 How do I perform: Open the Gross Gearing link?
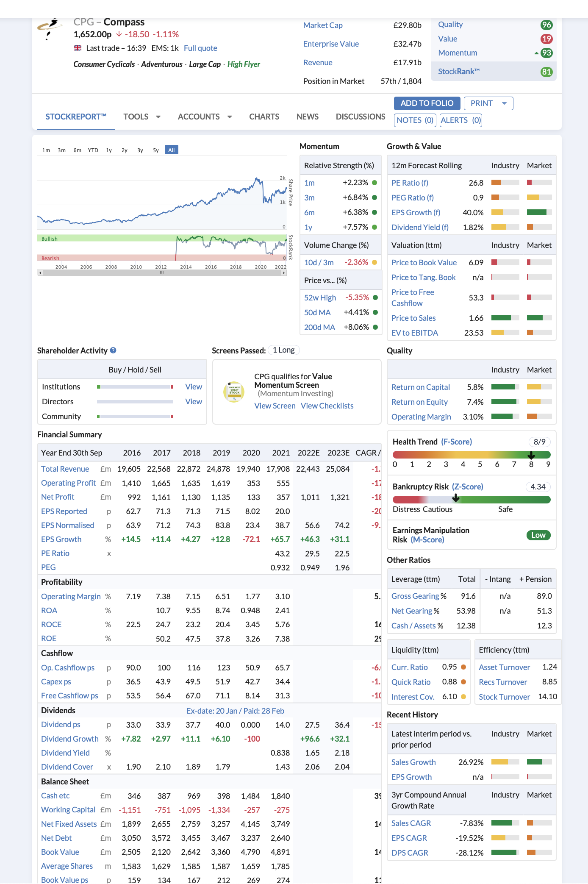[x=415, y=596]
